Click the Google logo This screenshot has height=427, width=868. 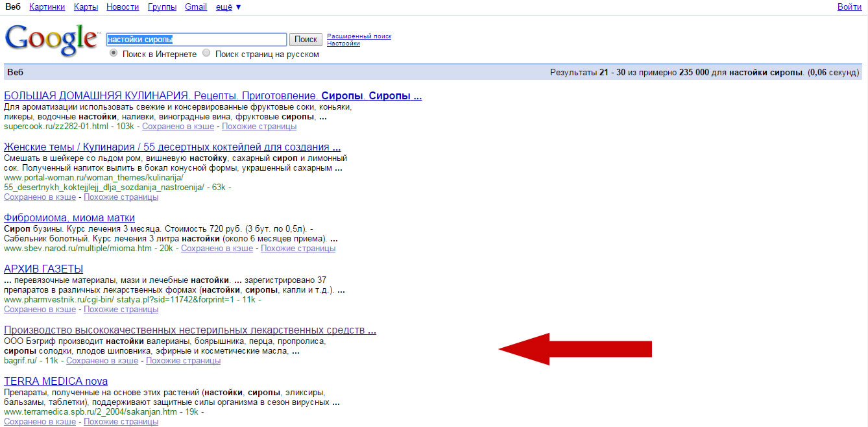52,41
